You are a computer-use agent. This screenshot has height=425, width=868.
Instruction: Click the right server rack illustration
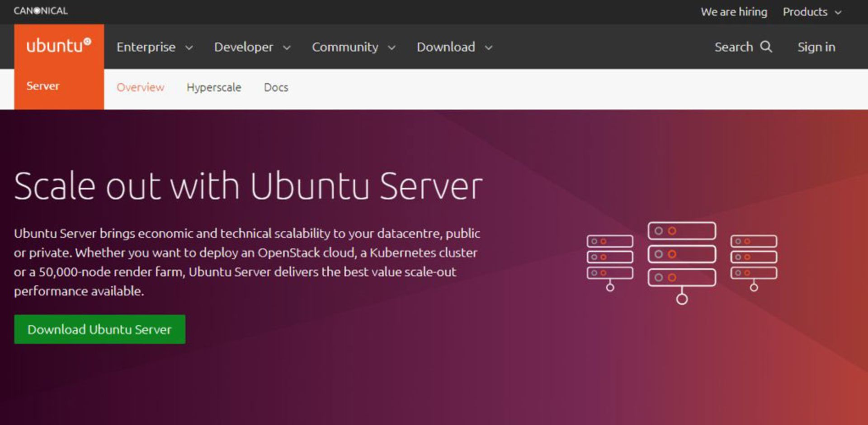(754, 261)
